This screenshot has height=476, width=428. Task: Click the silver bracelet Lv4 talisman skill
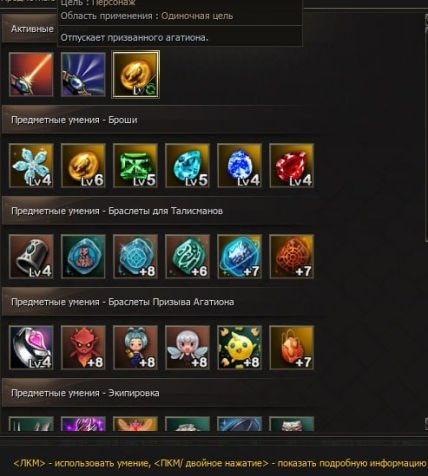(x=31, y=256)
